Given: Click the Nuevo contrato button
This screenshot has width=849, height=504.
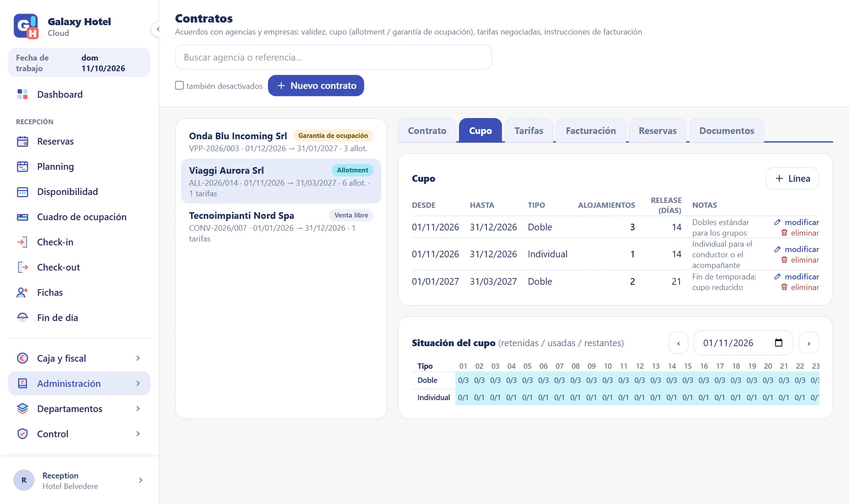Looking at the screenshot, I should [x=316, y=86].
